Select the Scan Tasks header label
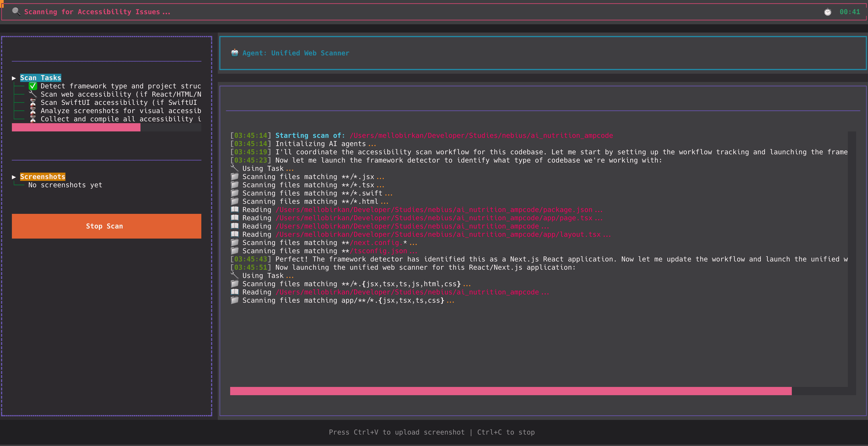Viewport: 868px width, 446px height. click(x=40, y=78)
